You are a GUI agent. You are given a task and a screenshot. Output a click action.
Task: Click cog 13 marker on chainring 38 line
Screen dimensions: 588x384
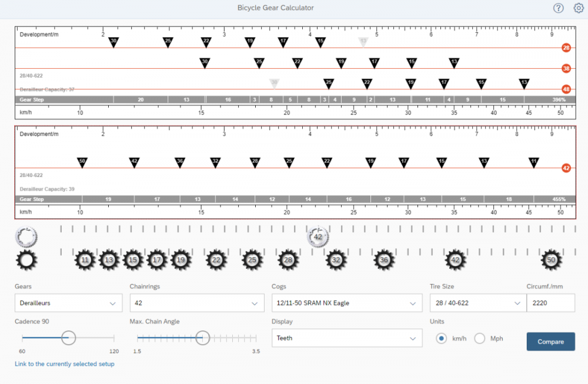pos(454,62)
